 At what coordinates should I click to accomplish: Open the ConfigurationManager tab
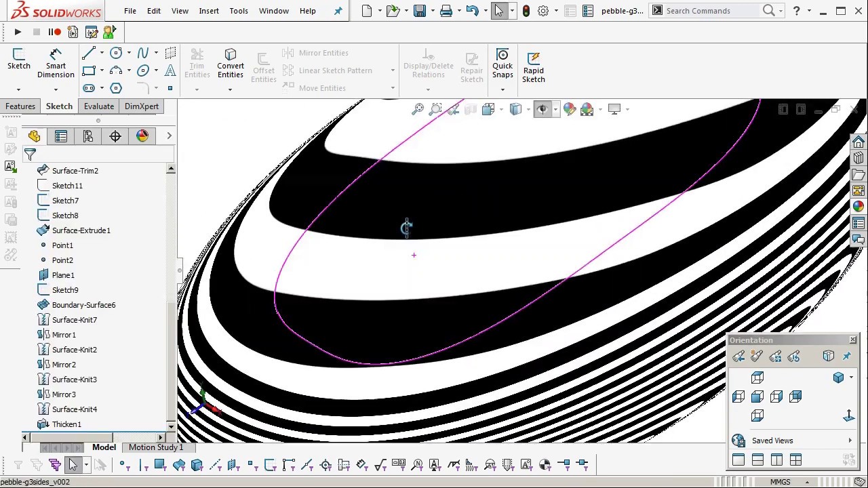click(x=88, y=136)
